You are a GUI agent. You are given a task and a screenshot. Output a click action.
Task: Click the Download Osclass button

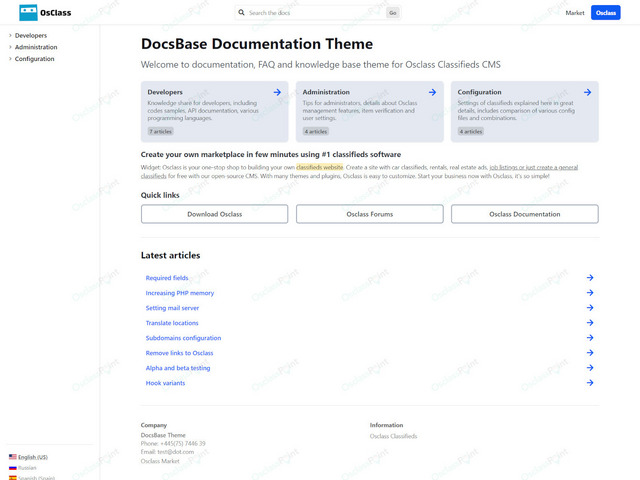(x=214, y=214)
